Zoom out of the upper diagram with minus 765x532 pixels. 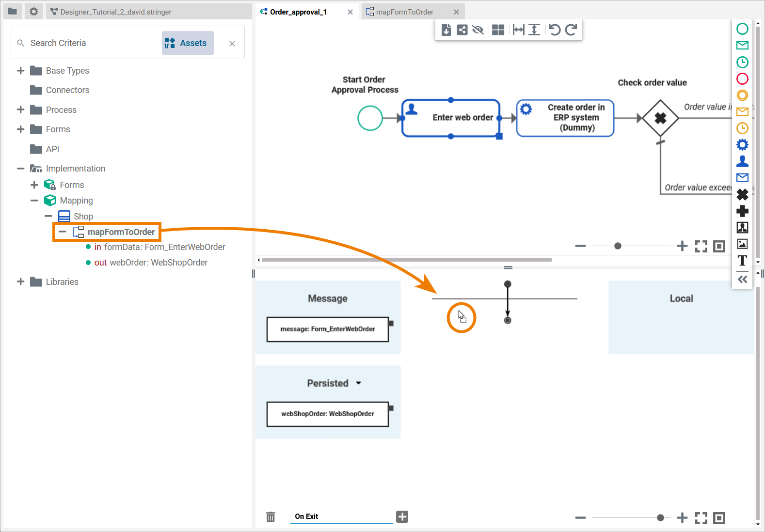[580, 246]
